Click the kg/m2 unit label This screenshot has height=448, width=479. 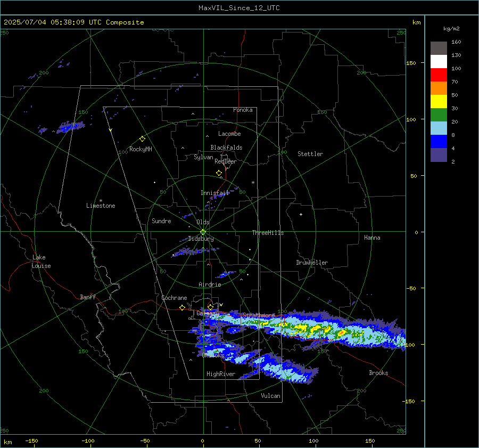[x=451, y=29]
